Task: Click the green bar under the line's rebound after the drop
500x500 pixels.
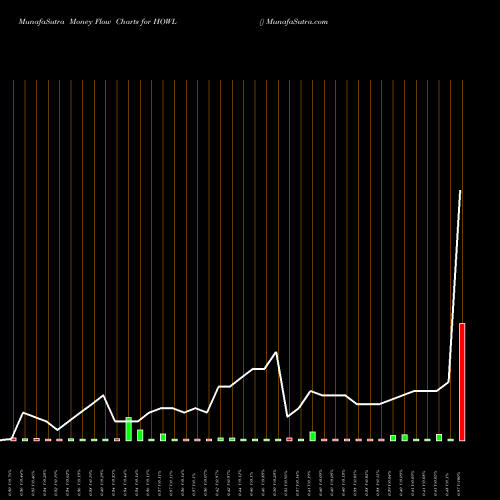Action: pyautogui.click(x=313, y=436)
